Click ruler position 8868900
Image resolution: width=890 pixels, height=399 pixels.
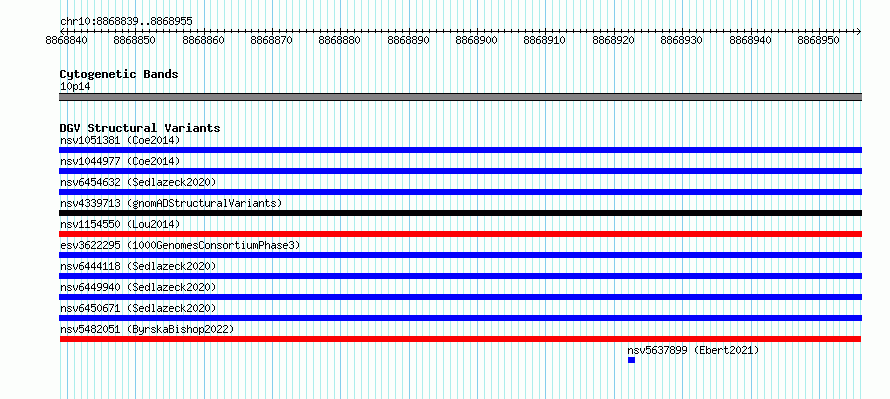tap(477, 40)
